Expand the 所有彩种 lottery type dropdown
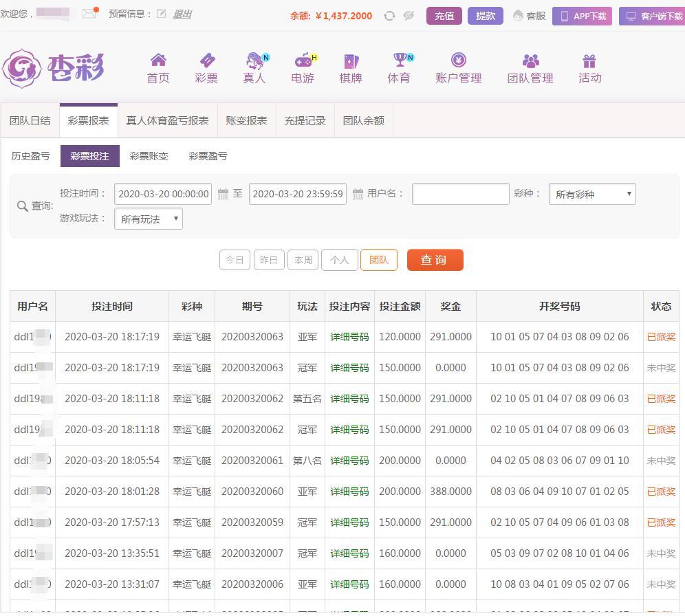Screen dimensions: 685x616 click(591, 194)
